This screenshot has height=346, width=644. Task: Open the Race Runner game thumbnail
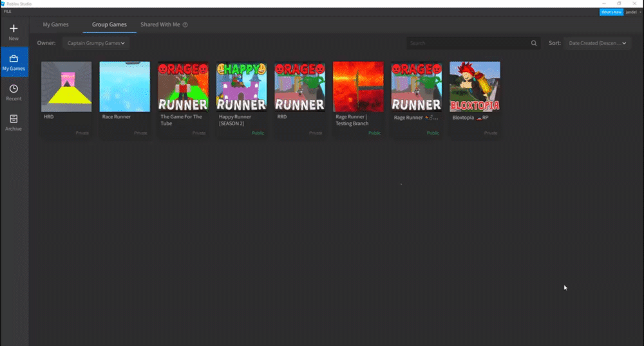click(x=125, y=86)
